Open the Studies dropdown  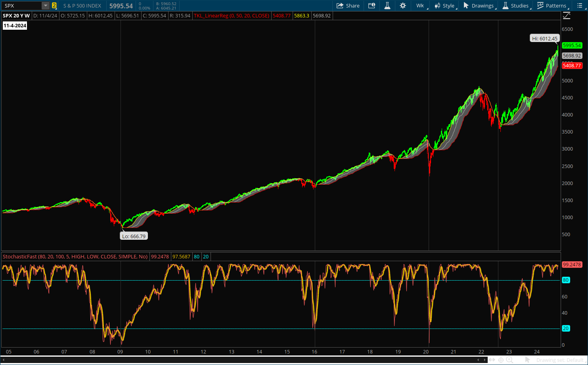point(516,6)
